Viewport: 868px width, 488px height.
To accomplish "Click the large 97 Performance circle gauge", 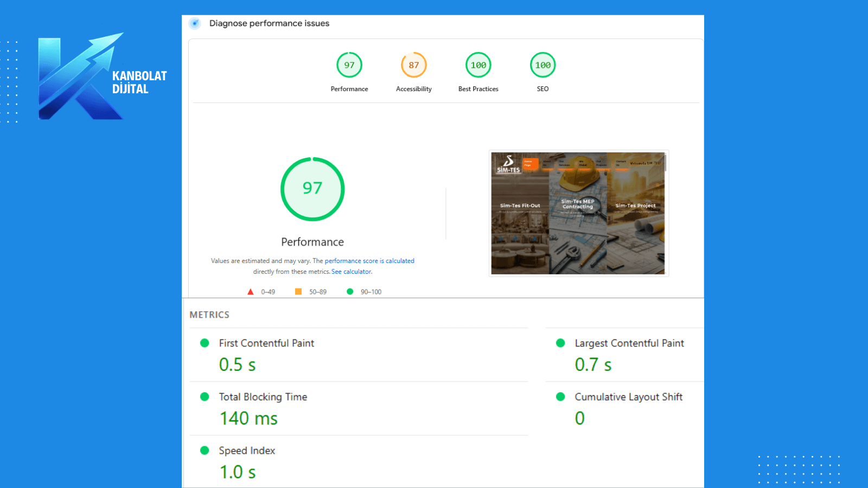I will (312, 189).
